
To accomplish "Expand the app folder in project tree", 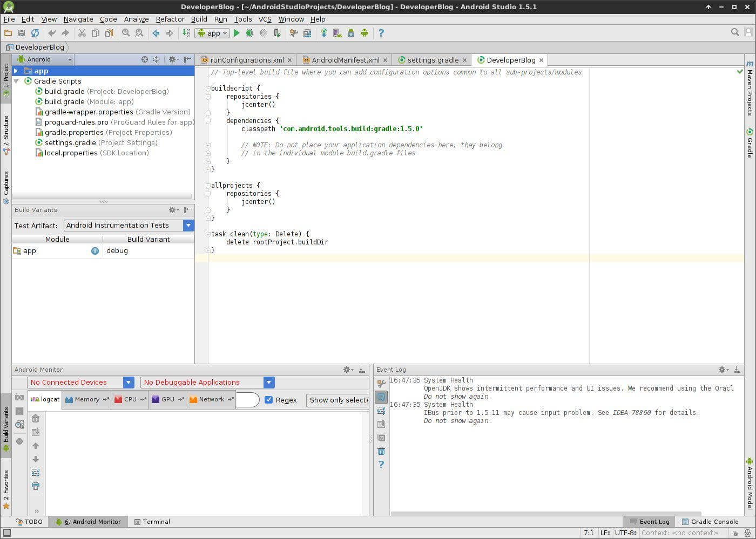I will tap(16, 71).
